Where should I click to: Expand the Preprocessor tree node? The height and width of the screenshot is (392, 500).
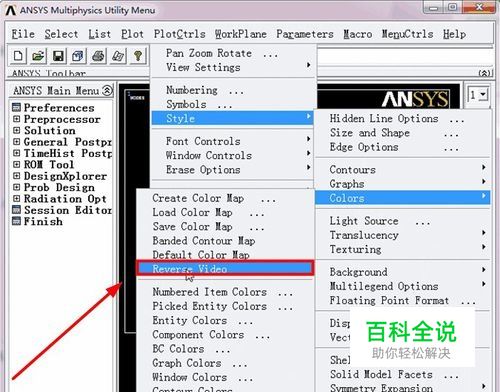[x=16, y=119]
